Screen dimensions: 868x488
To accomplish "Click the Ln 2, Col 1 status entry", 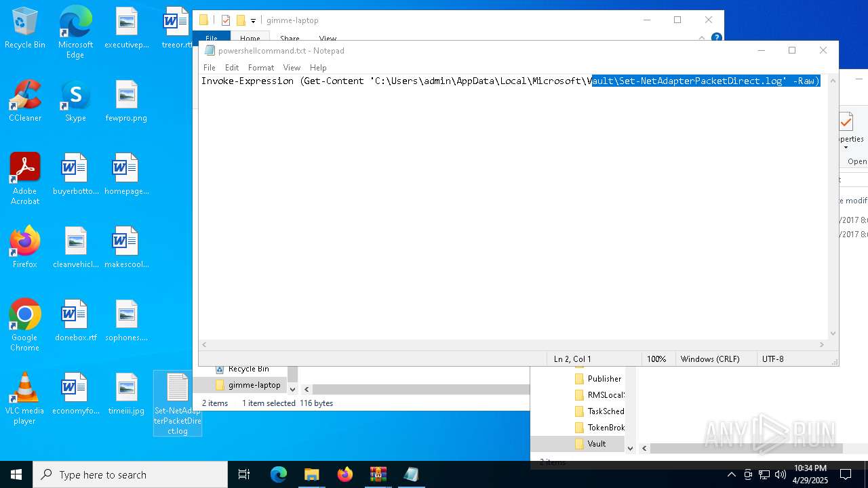I will pyautogui.click(x=572, y=359).
